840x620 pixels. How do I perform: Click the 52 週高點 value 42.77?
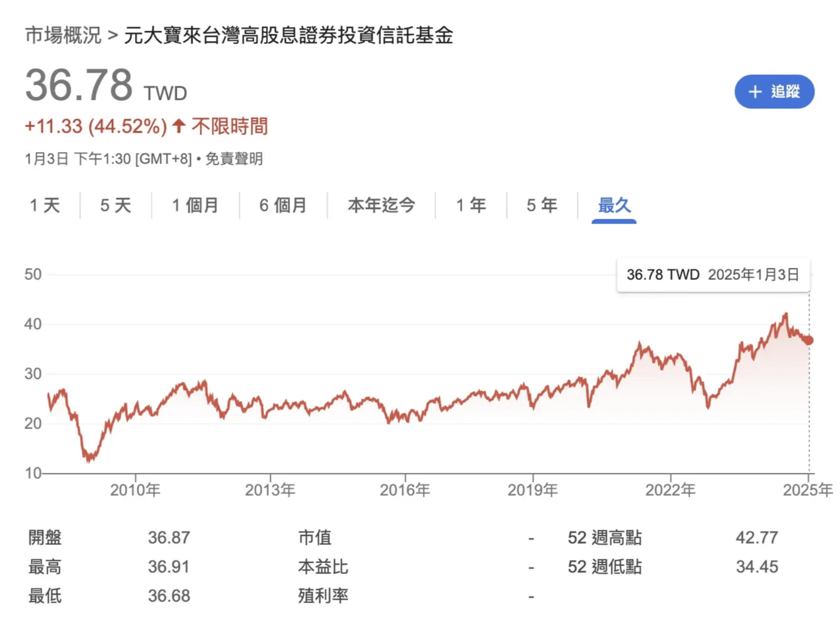click(756, 538)
